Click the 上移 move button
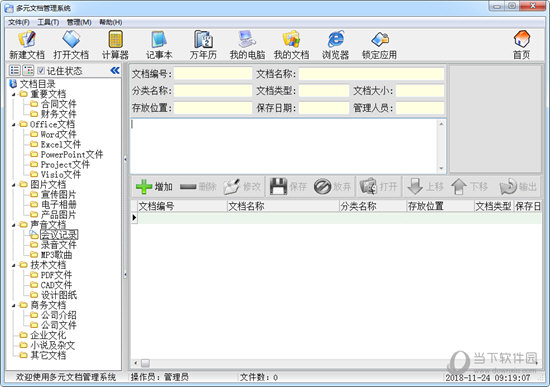 click(425, 187)
